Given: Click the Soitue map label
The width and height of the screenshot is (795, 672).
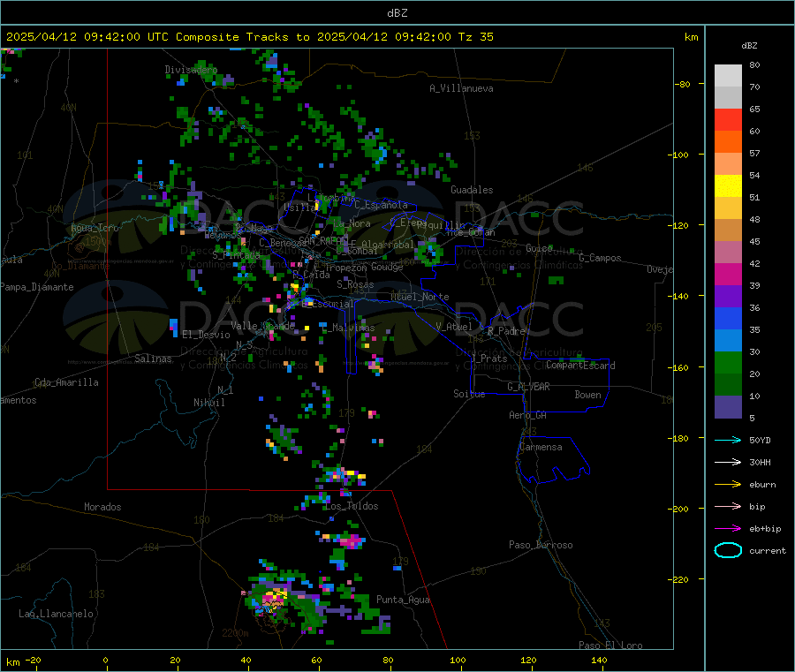Looking at the screenshot, I should (x=470, y=394).
